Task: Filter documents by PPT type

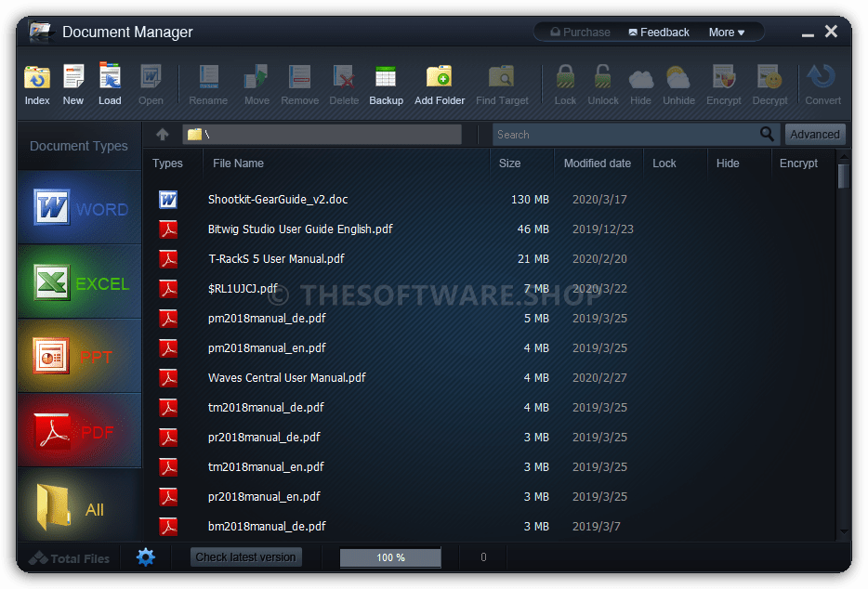Action: click(80, 356)
